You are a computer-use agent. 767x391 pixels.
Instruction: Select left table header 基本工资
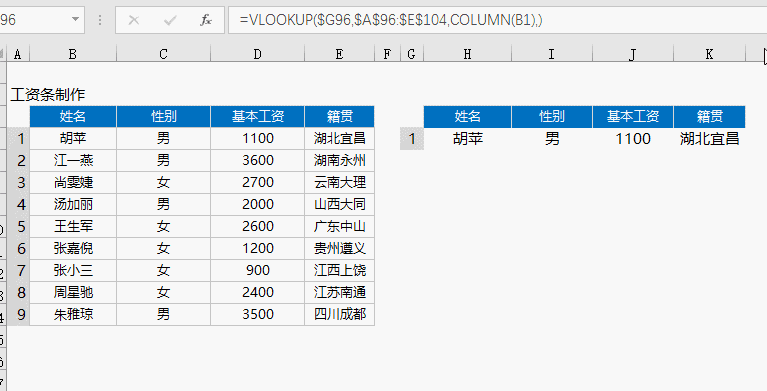coord(257,116)
